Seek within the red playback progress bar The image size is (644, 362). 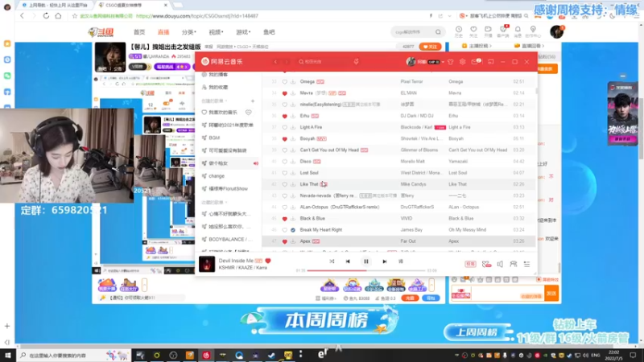(x=365, y=270)
